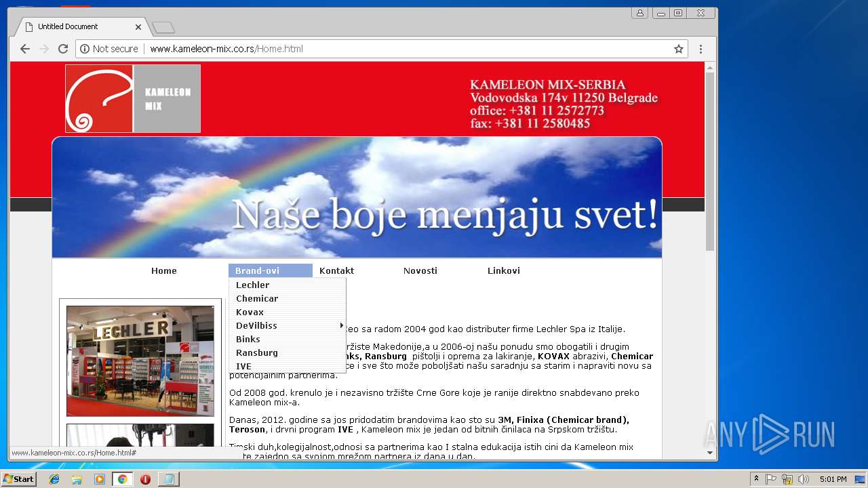Launch Internet Explorer from the taskbar
Screen dimensions: 868x488
(54, 479)
